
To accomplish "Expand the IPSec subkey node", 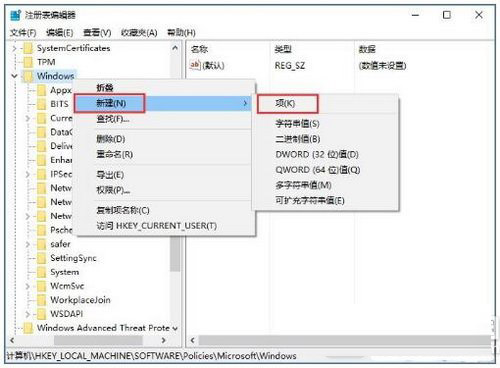I will point(28,174).
